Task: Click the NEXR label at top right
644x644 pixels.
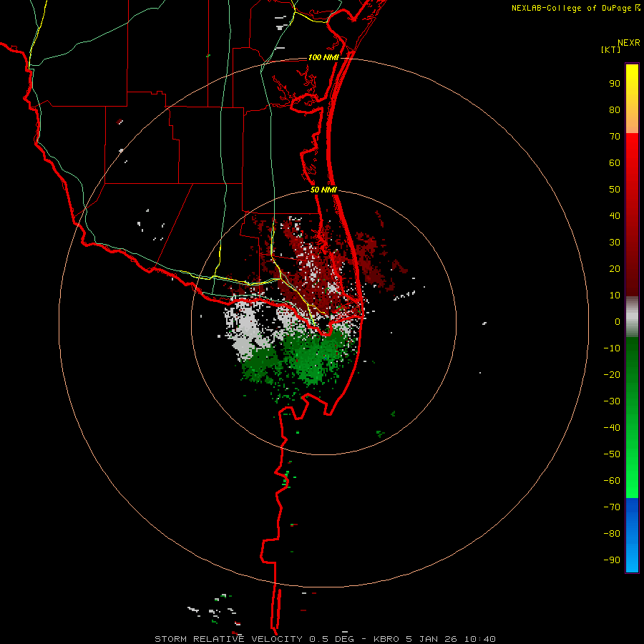Action: coord(628,43)
